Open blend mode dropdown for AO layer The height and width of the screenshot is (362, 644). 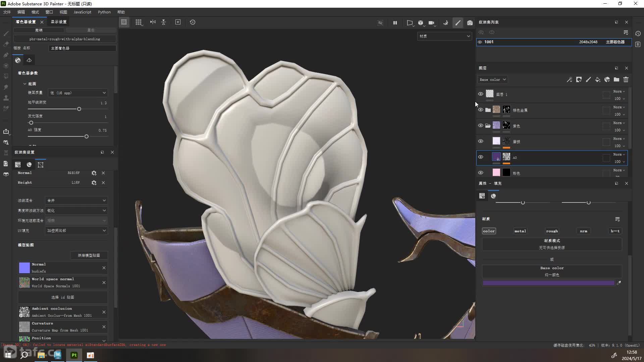click(619, 155)
